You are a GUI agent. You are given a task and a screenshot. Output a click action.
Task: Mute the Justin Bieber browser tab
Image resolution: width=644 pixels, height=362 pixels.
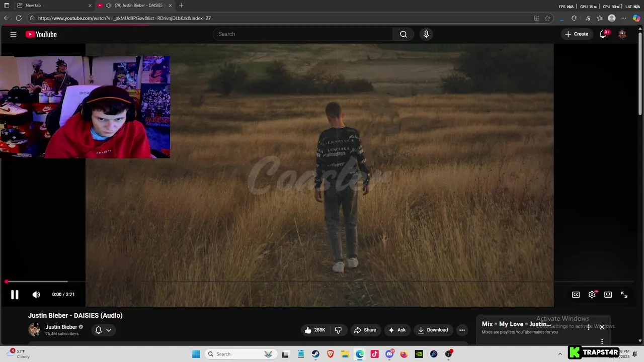(x=108, y=6)
